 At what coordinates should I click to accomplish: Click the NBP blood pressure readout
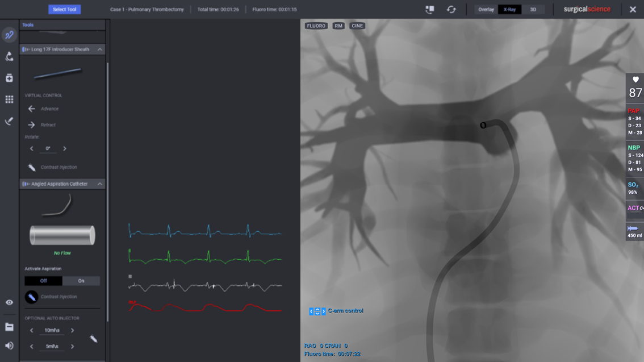[x=635, y=158]
